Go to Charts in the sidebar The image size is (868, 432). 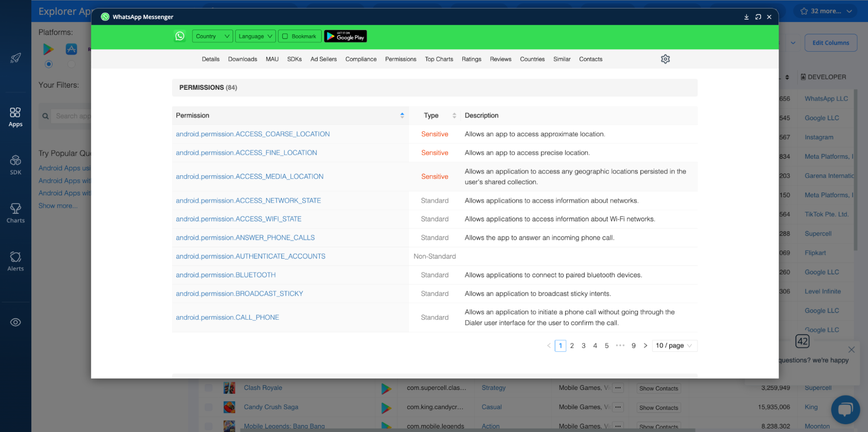point(16,213)
